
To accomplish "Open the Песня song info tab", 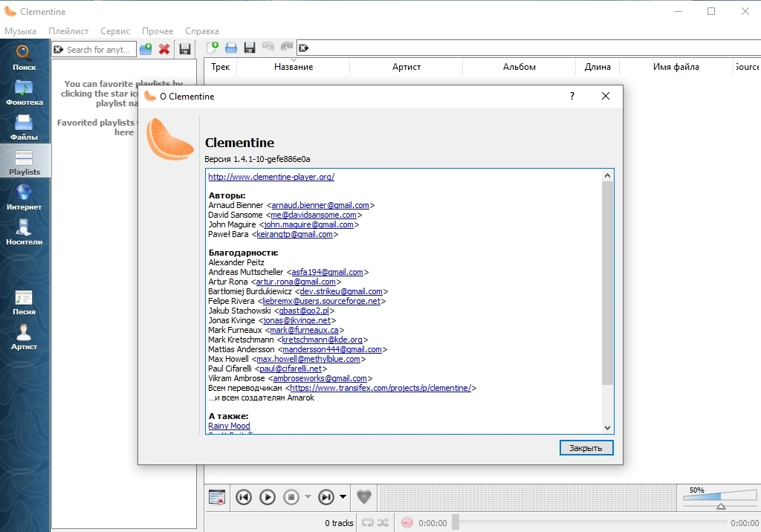I will pyautogui.click(x=25, y=302).
